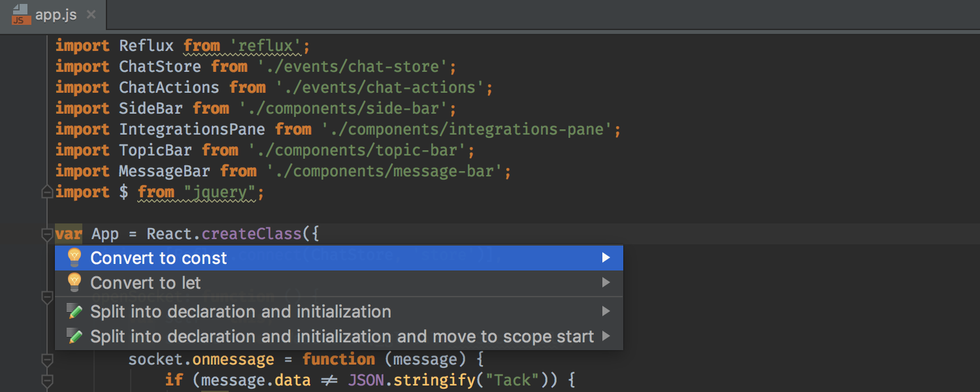Open submenu arrow for Split into declaration and initialization
This screenshot has height=392, width=980.
[x=606, y=312]
